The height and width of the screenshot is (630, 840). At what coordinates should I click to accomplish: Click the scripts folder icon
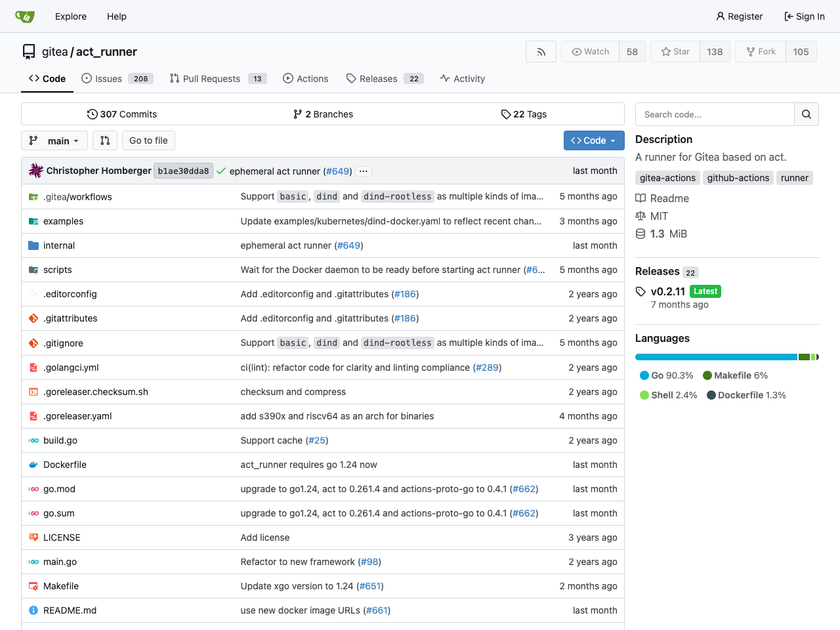tap(33, 270)
